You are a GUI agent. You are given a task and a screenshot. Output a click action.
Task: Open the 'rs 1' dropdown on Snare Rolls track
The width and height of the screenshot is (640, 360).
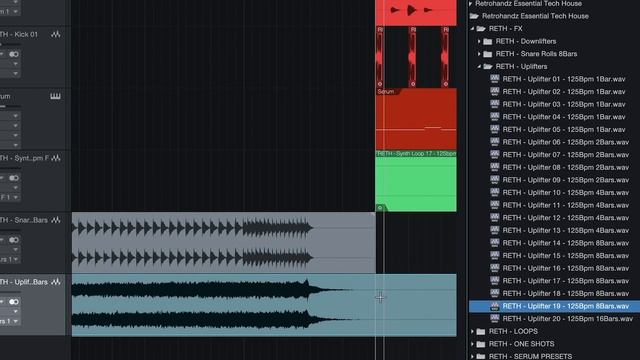[9, 259]
